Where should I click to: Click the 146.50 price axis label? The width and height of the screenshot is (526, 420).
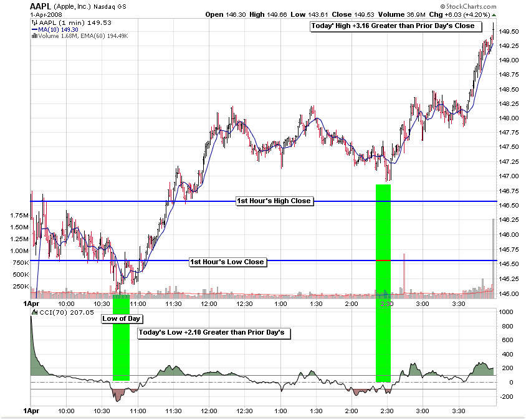click(509, 205)
